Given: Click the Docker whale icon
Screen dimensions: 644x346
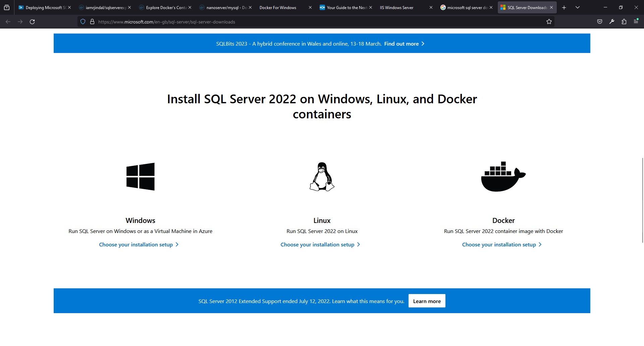Looking at the screenshot, I should 503,177.
